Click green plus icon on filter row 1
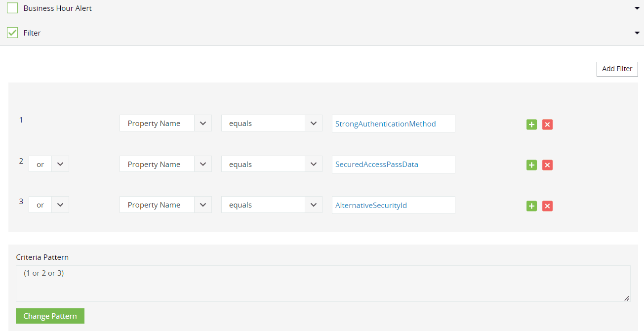This screenshot has width=644, height=334. tap(531, 125)
